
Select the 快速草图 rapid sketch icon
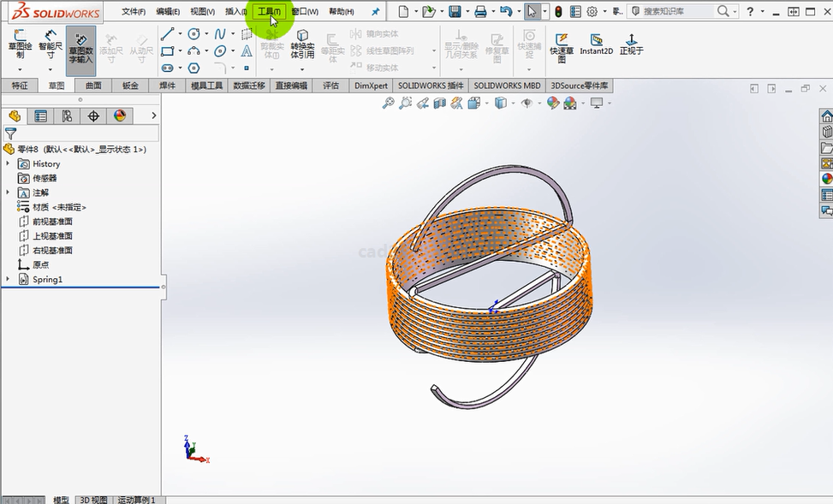(562, 41)
